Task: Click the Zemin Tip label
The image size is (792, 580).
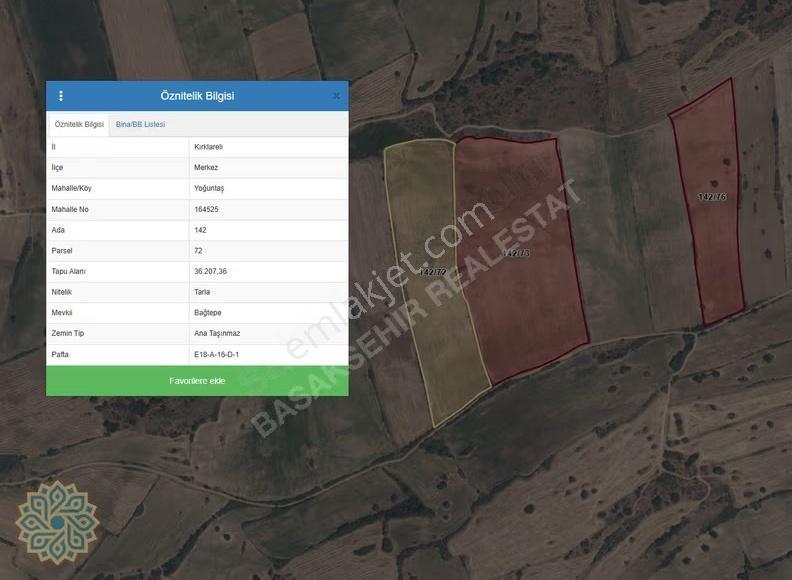Action: [67, 333]
